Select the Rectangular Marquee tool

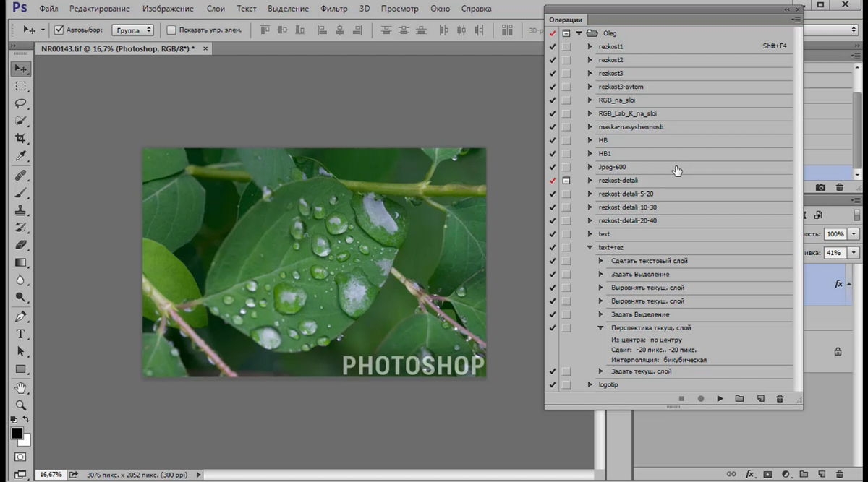click(x=21, y=86)
